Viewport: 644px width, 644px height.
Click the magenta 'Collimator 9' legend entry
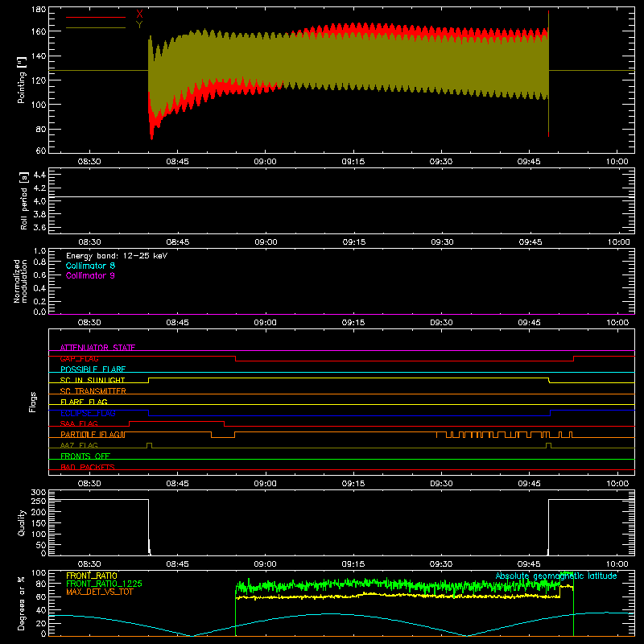pyautogui.click(x=90, y=275)
